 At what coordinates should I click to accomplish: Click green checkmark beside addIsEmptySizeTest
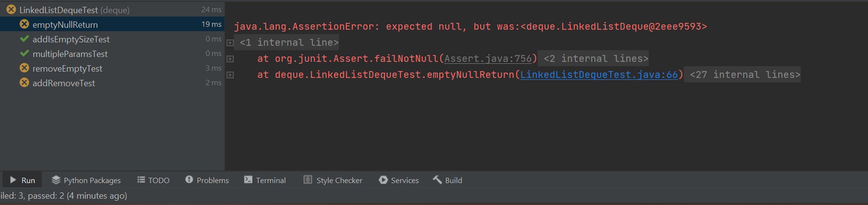tap(24, 38)
